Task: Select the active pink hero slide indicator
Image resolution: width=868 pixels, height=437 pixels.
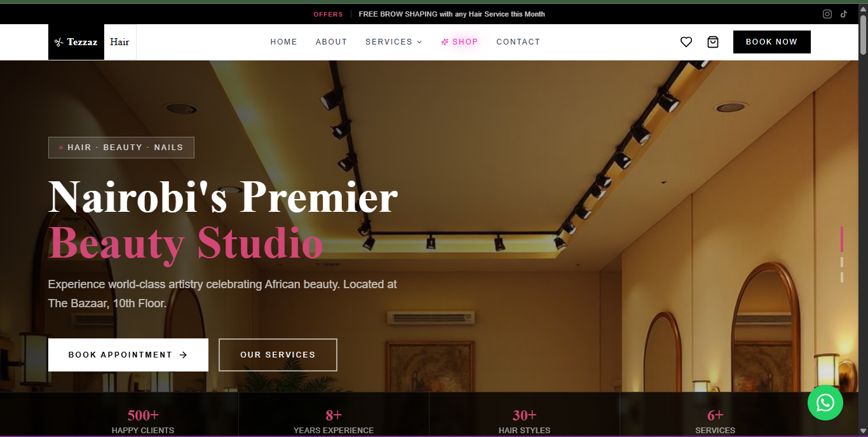Action: 842,239
